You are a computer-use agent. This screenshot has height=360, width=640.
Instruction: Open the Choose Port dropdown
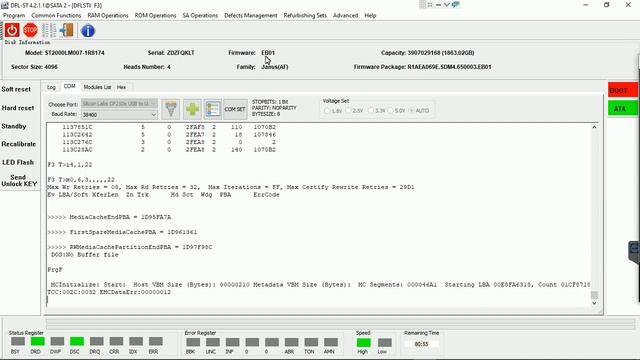[119, 104]
